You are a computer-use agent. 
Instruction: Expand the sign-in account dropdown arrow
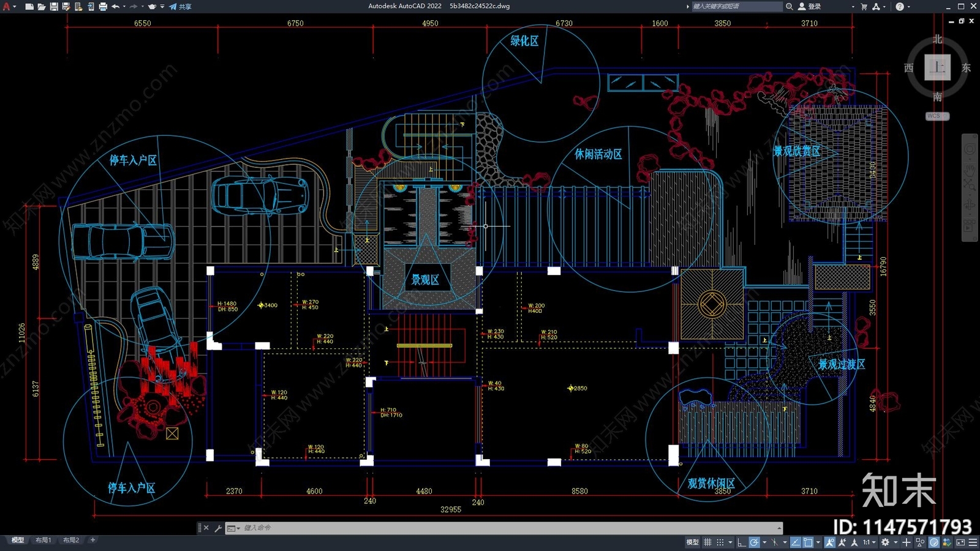pos(853,7)
